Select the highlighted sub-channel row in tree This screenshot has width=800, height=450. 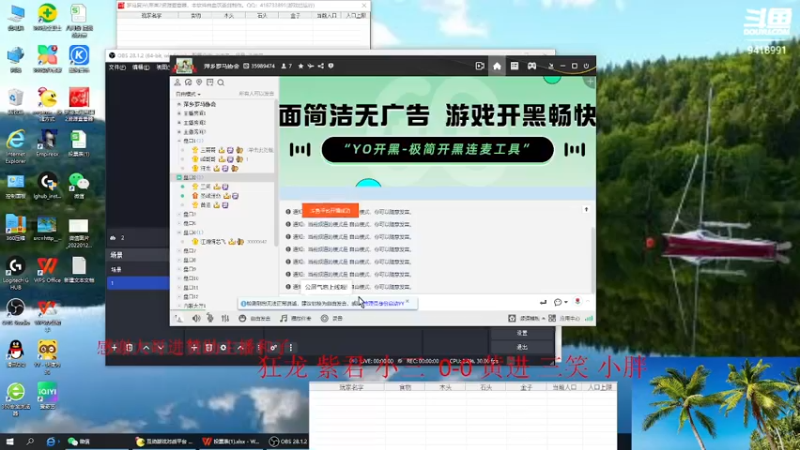223,178
